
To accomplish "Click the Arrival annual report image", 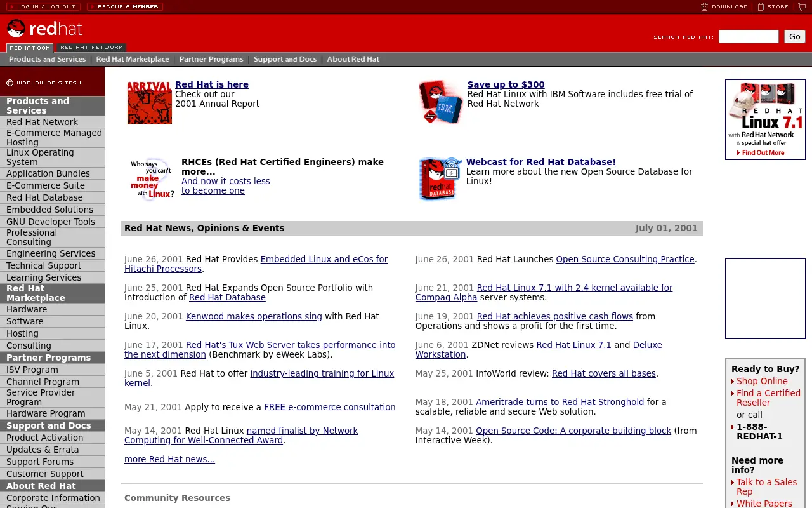I will [x=150, y=102].
